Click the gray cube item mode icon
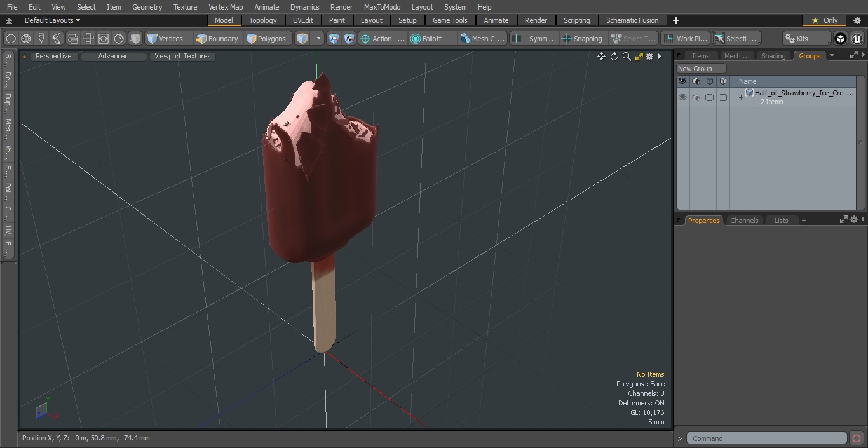 pos(135,39)
